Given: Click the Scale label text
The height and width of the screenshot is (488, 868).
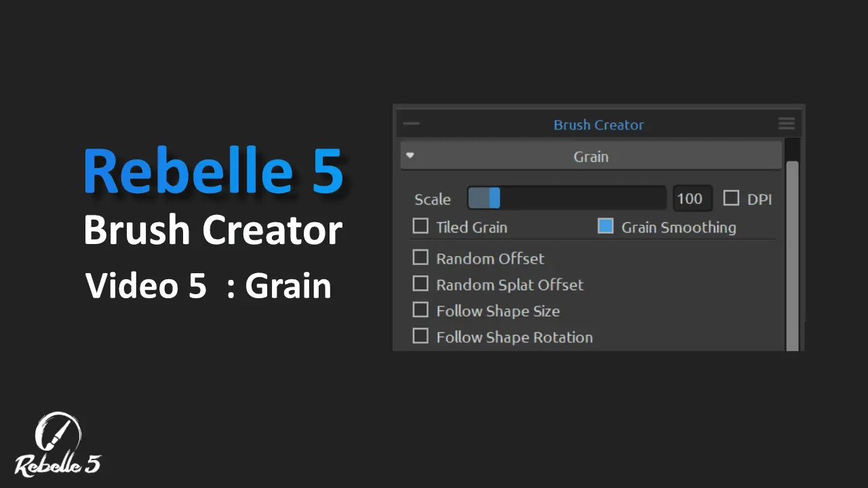Looking at the screenshot, I should click(433, 199).
